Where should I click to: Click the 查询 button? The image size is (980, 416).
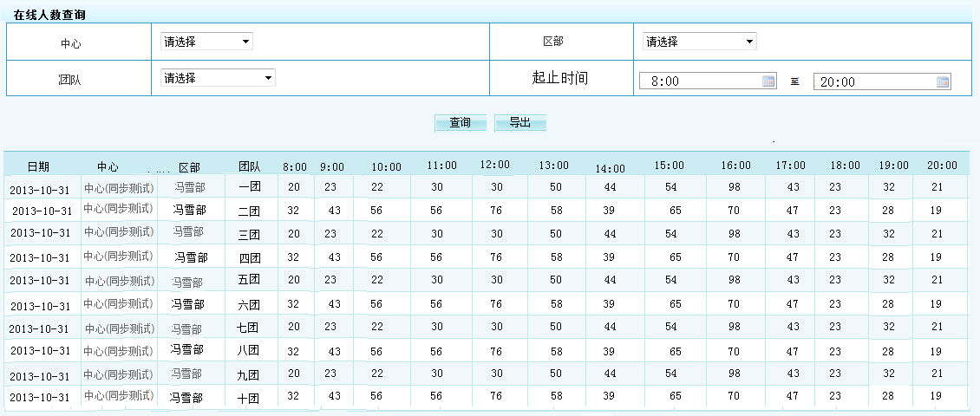click(x=460, y=123)
